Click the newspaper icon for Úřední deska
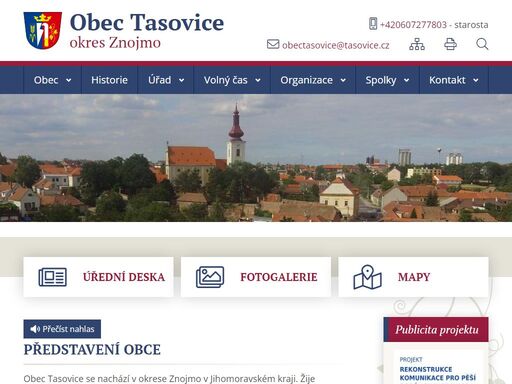 click(53, 277)
